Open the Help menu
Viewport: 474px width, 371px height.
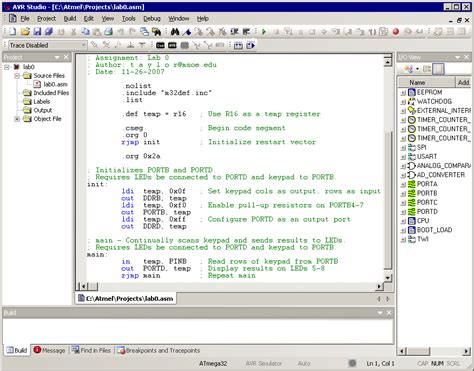pos(202,19)
